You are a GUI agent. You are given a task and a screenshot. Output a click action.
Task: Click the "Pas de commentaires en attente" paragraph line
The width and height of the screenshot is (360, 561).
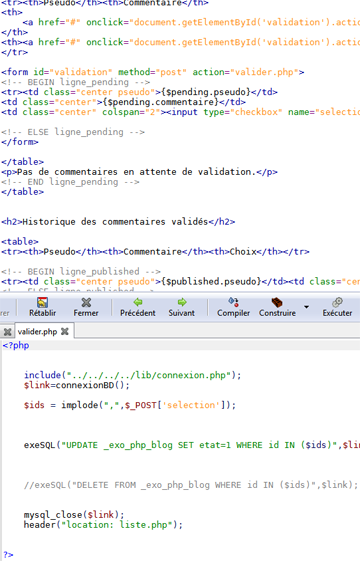point(139,172)
